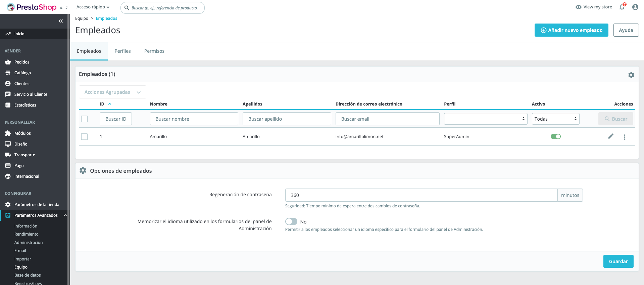The width and height of the screenshot is (644, 285).
Task: Click the Buscar filter button
Action: click(x=615, y=119)
